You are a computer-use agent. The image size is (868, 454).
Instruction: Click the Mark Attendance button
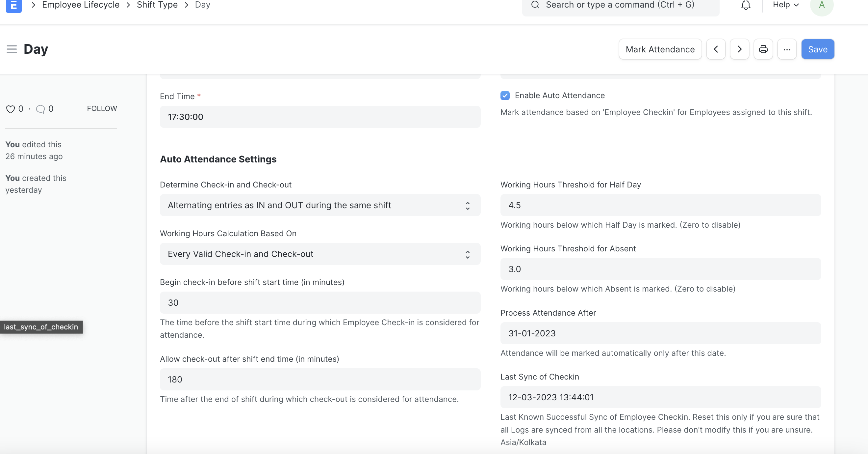pos(660,49)
